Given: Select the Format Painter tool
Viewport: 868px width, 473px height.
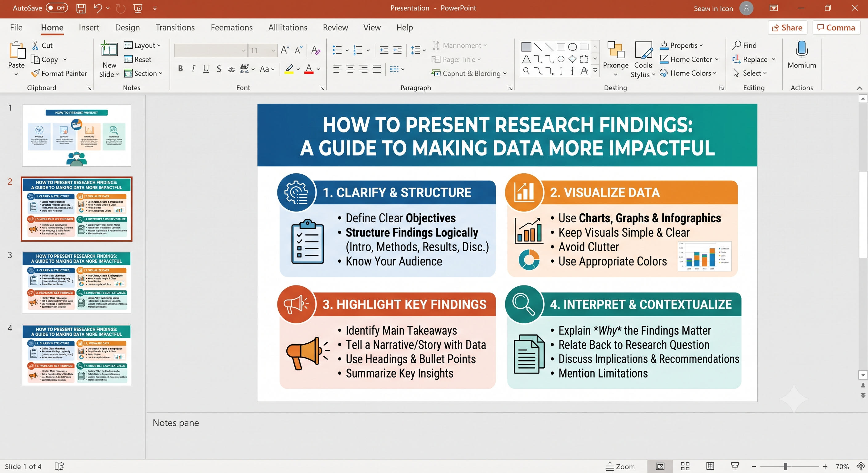Looking at the screenshot, I should click(59, 73).
